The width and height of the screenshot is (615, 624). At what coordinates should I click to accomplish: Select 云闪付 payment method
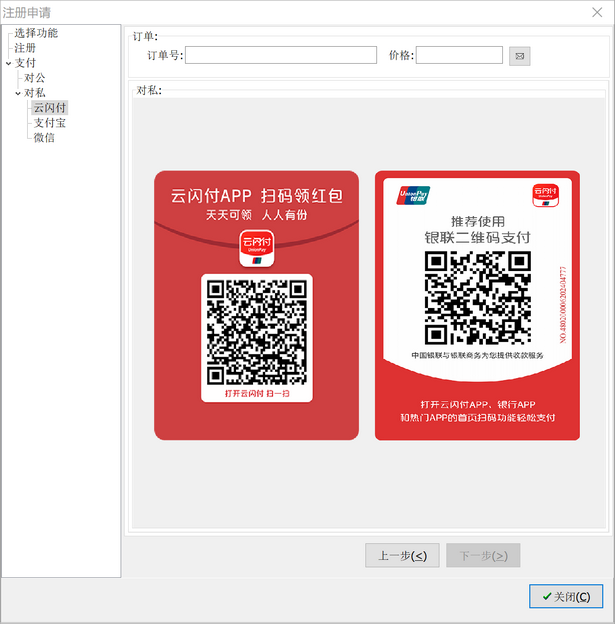tap(50, 108)
